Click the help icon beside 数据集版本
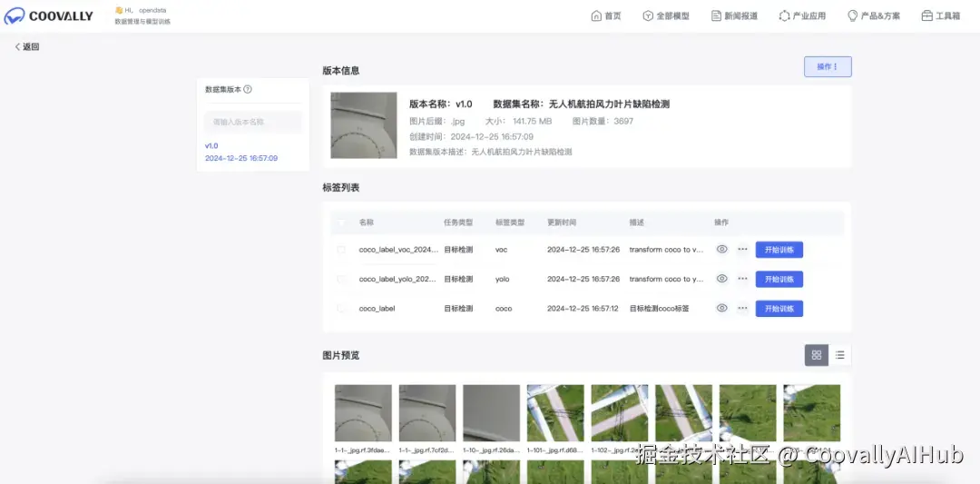The image size is (980, 484). pos(248,89)
